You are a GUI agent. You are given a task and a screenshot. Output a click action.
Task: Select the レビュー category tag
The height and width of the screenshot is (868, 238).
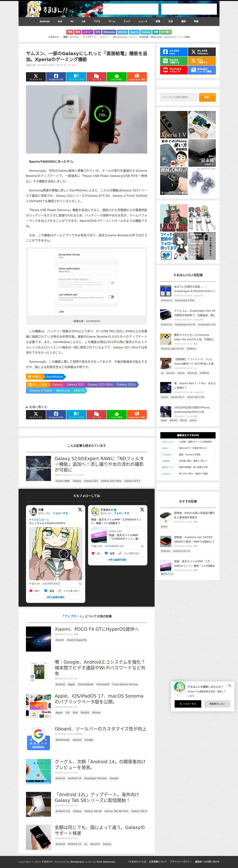coord(87,32)
